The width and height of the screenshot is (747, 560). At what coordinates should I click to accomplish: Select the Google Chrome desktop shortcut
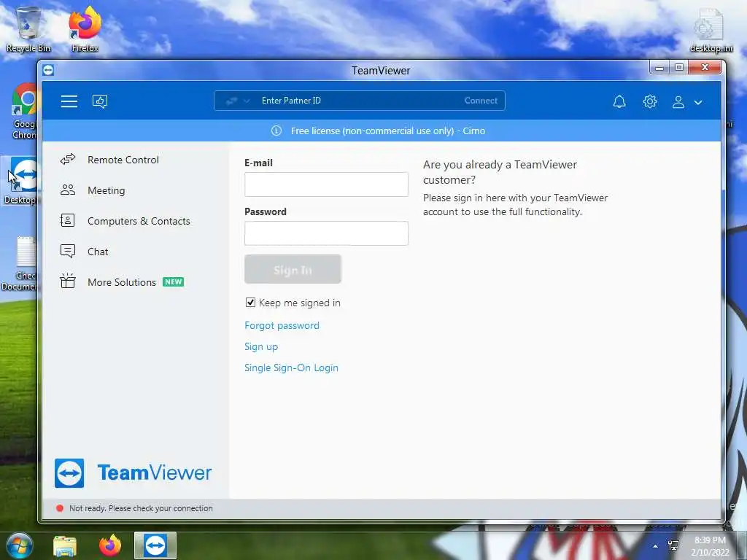click(24, 112)
